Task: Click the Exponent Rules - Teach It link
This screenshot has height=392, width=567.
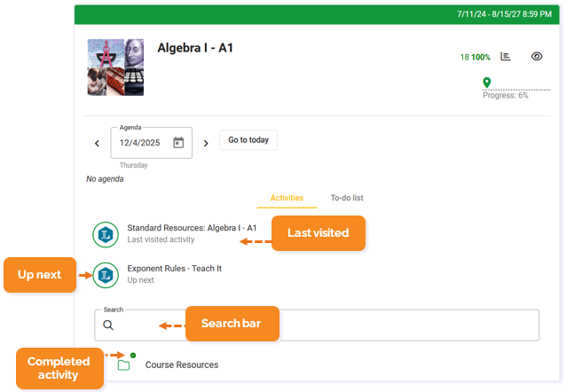Action: tap(175, 268)
